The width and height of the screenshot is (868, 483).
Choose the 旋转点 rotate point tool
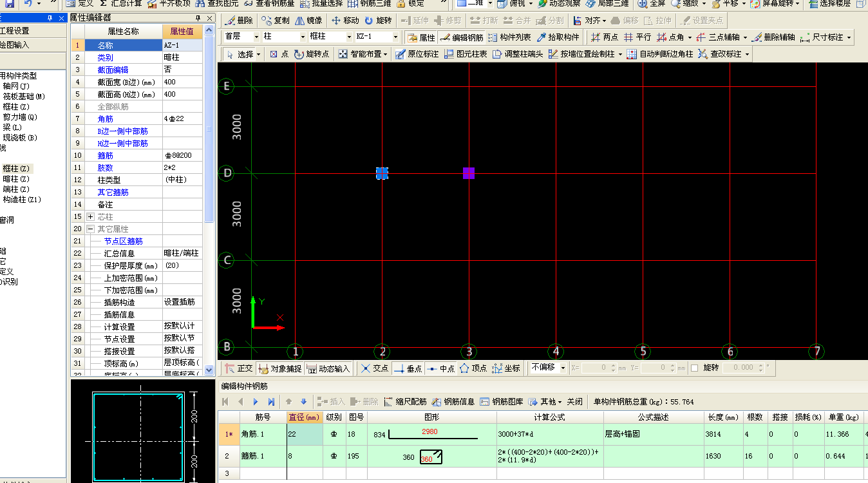click(x=312, y=54)
